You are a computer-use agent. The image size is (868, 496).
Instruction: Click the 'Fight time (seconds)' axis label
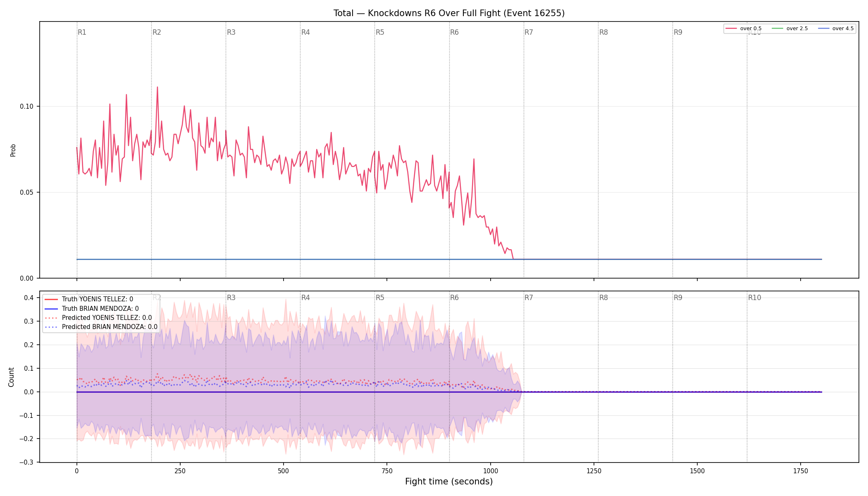(x=449, y=482)
